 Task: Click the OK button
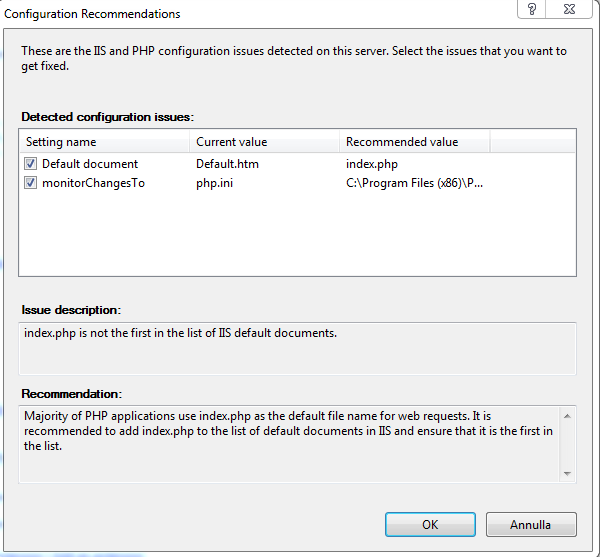tap(430, 524)
